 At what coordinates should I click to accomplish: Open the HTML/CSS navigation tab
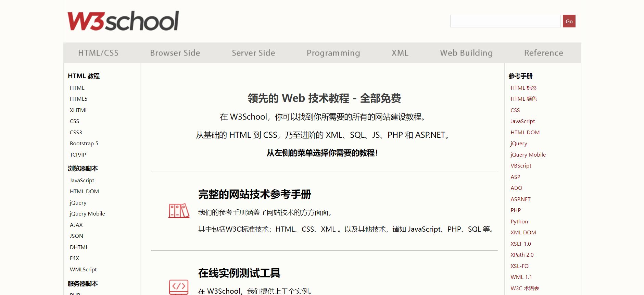[98, 53]
